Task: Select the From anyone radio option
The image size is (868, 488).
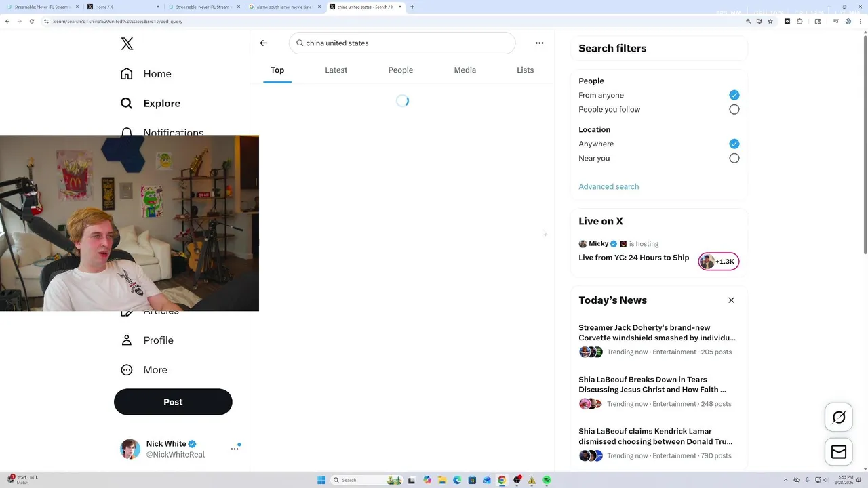Action: [x=734, y=95]
